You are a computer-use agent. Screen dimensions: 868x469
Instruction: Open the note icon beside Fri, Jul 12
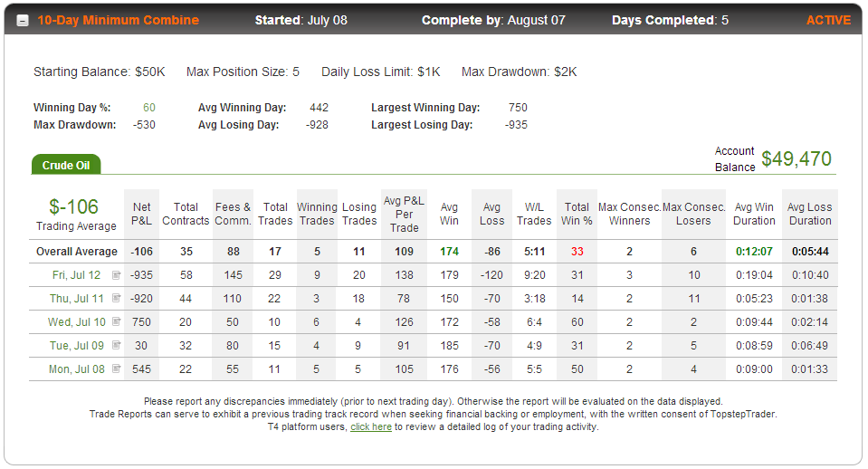[x=116, y=275]
